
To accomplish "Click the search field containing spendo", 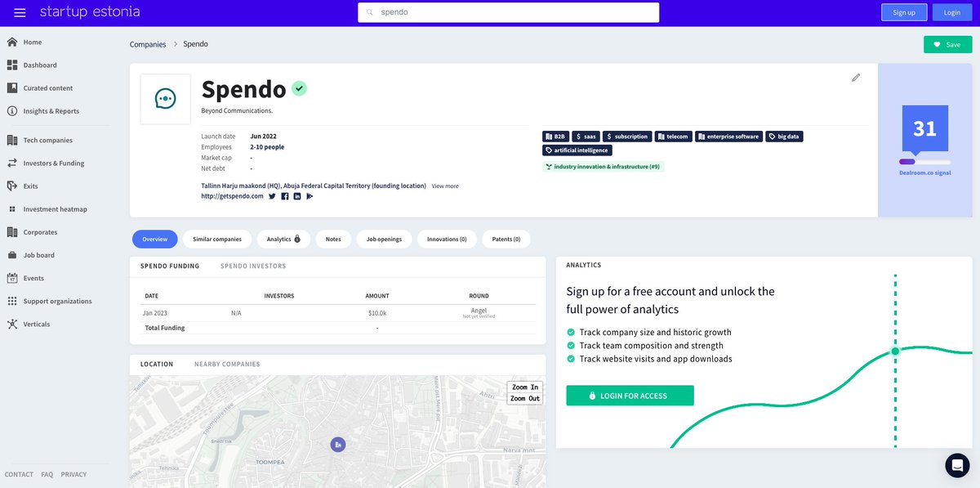I will point(508,12).
